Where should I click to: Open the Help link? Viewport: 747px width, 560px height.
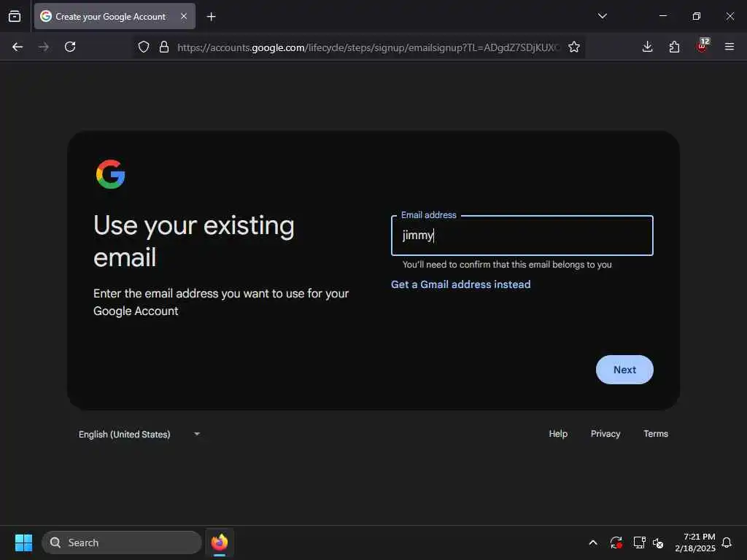pos(558,434)
